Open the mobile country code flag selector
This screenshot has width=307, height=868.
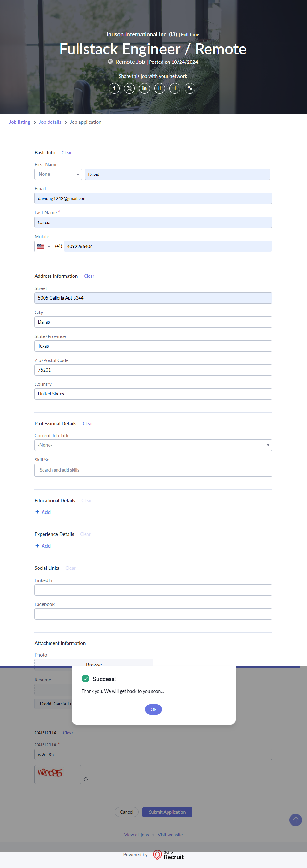coord(44,246)
